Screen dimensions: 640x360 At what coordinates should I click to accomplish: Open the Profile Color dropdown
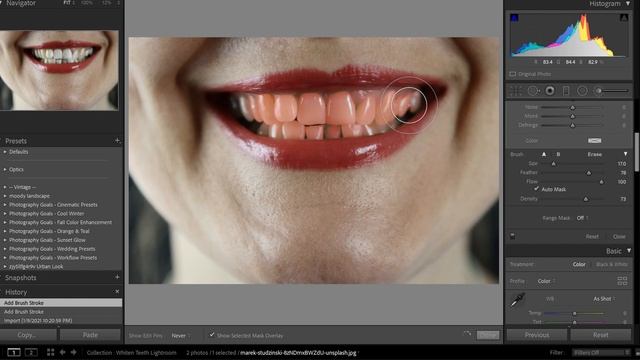pyautogui.click(x=546, y=281)
